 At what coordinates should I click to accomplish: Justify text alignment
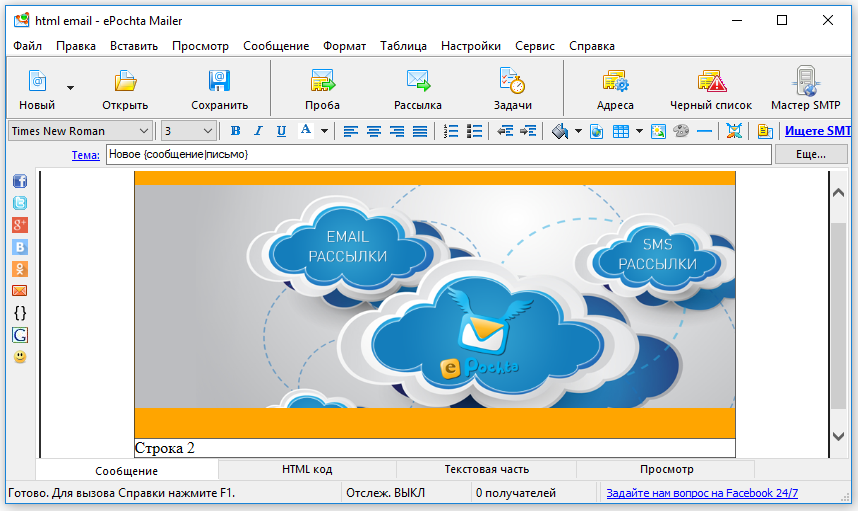pos(420,131)
